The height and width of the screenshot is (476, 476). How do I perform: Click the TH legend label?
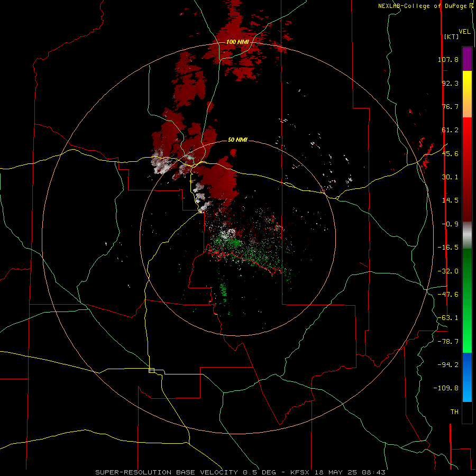tap(454, 412)
